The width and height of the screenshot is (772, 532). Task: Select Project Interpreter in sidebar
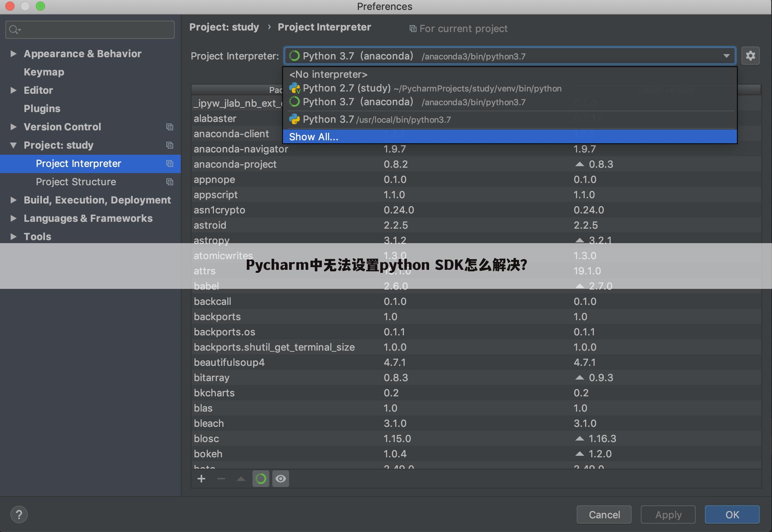pyautogui.click(x=90, y=163)
